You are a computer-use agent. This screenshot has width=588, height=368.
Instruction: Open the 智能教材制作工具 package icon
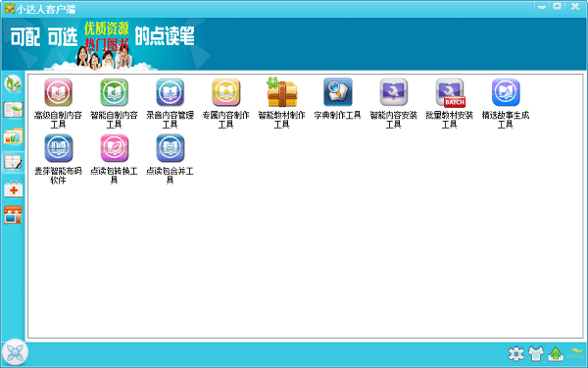281,92
